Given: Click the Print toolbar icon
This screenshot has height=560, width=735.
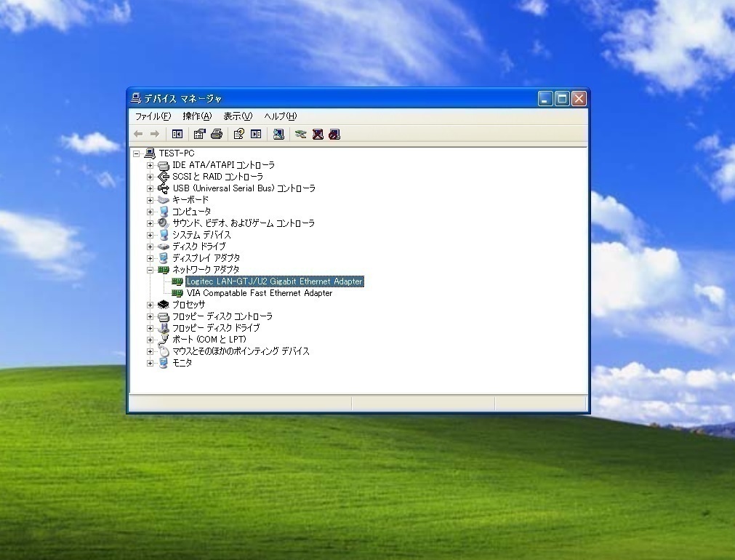Looking at the screenshot, I should point(216,134).
